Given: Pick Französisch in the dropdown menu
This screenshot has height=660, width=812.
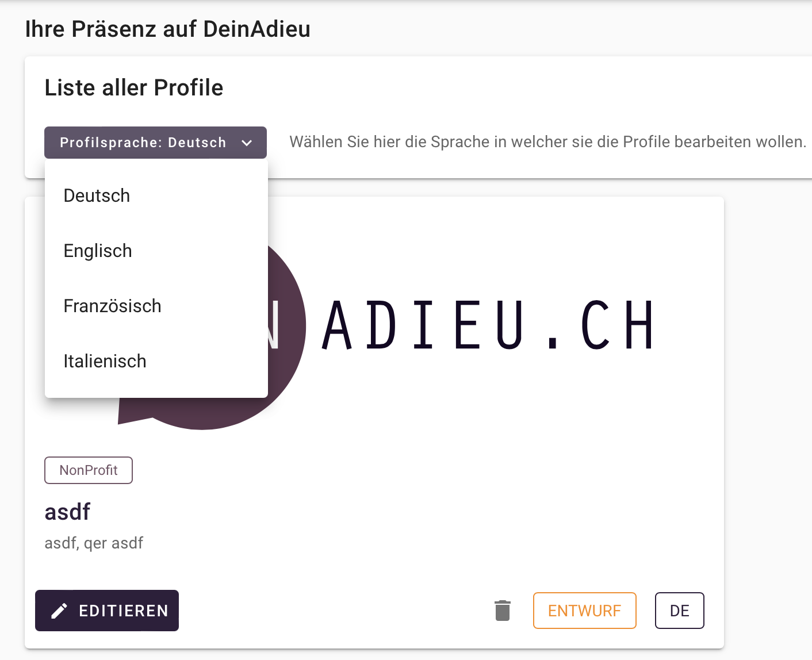Looking at the screenshot, I should point(113,306).
